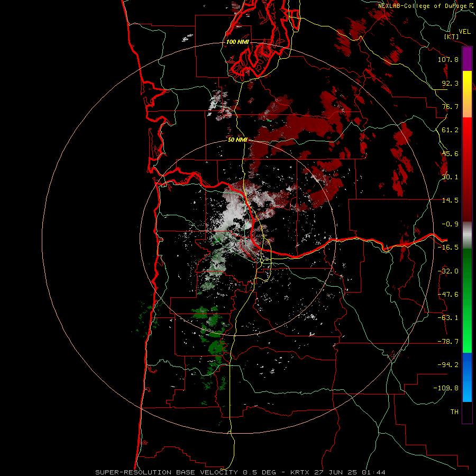Click the -109.8 velocity scale value
Viewport: 476px width, 476px height.
446,388
